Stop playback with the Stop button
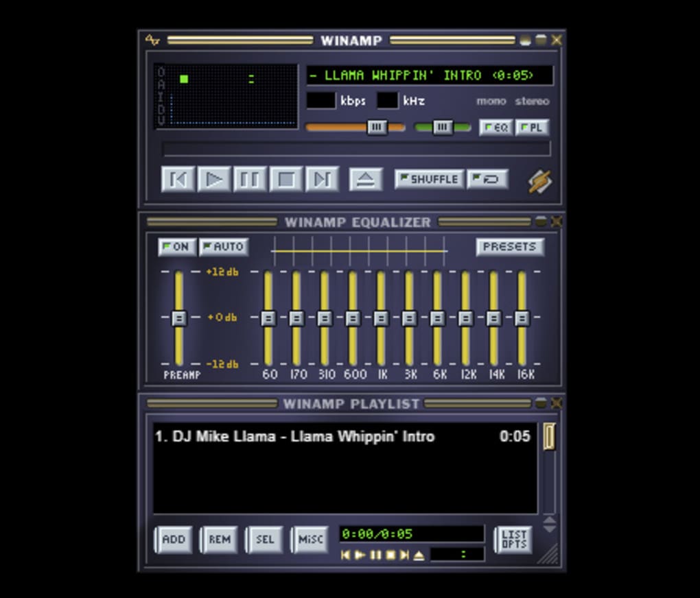The width and height of the screenshot is (700, 598). (x=286, y=180)
